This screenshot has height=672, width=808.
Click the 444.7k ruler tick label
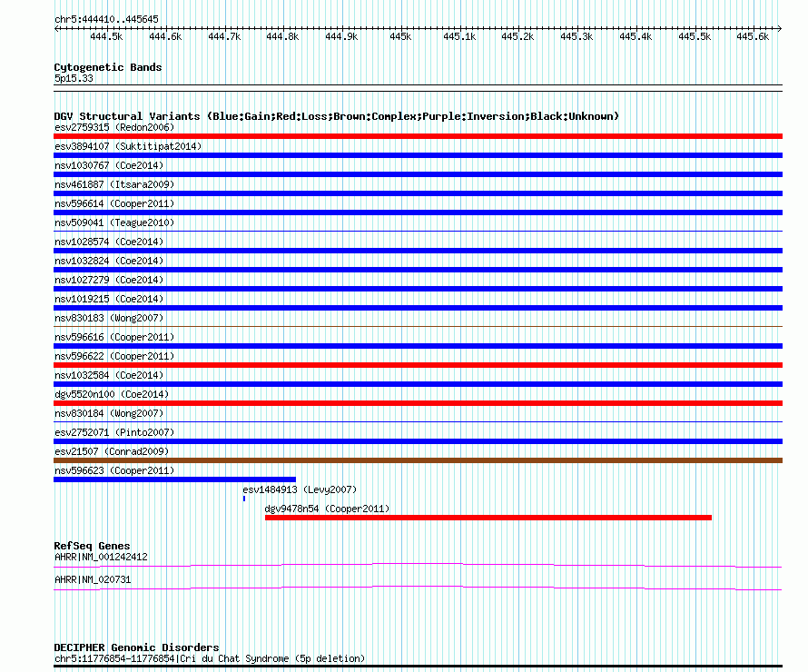tap(224, 37)
